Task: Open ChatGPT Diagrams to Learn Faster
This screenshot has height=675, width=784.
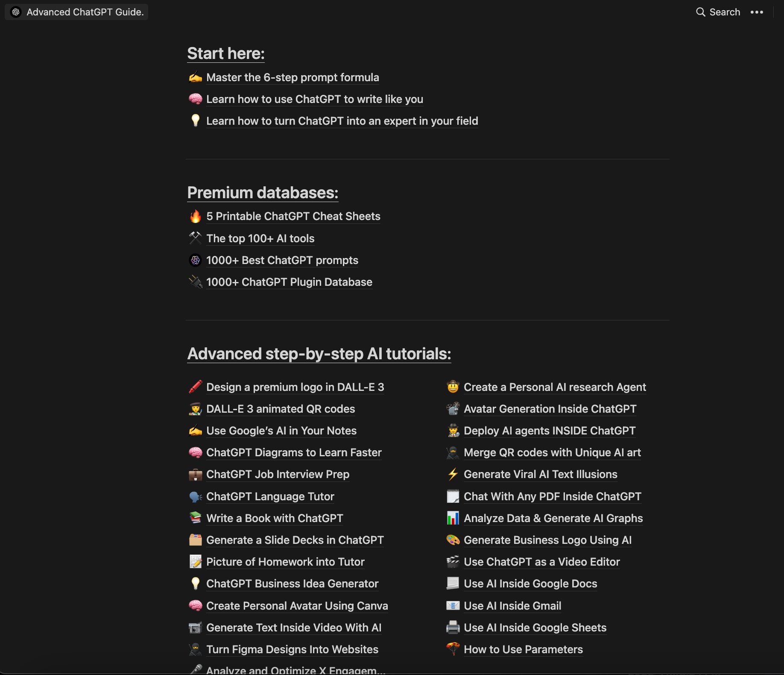Action: pyautogui.click(x=294, y=452)
